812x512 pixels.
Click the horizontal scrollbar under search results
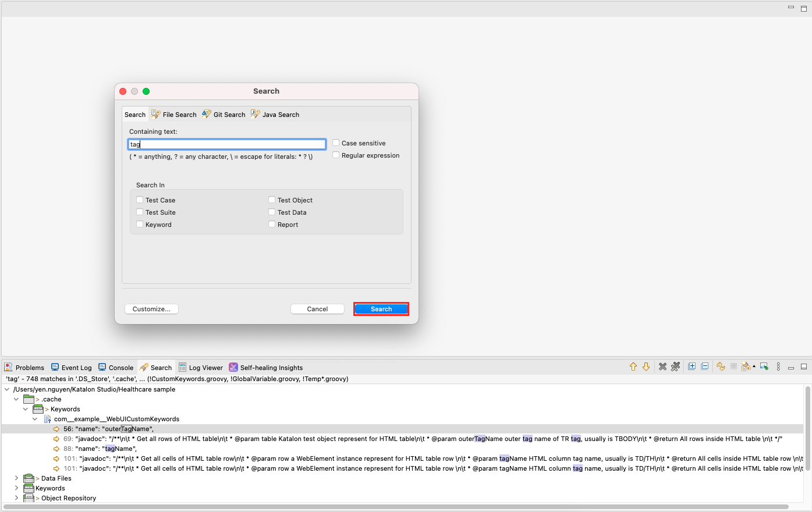click(396, 507)
